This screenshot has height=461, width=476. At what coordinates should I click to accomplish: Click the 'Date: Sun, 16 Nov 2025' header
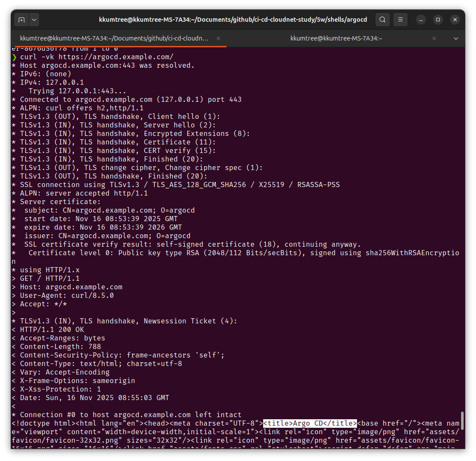tap(90, 398)
